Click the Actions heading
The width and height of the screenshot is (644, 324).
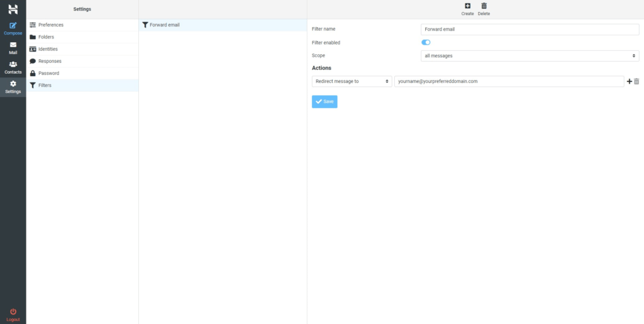click(321, 68)
